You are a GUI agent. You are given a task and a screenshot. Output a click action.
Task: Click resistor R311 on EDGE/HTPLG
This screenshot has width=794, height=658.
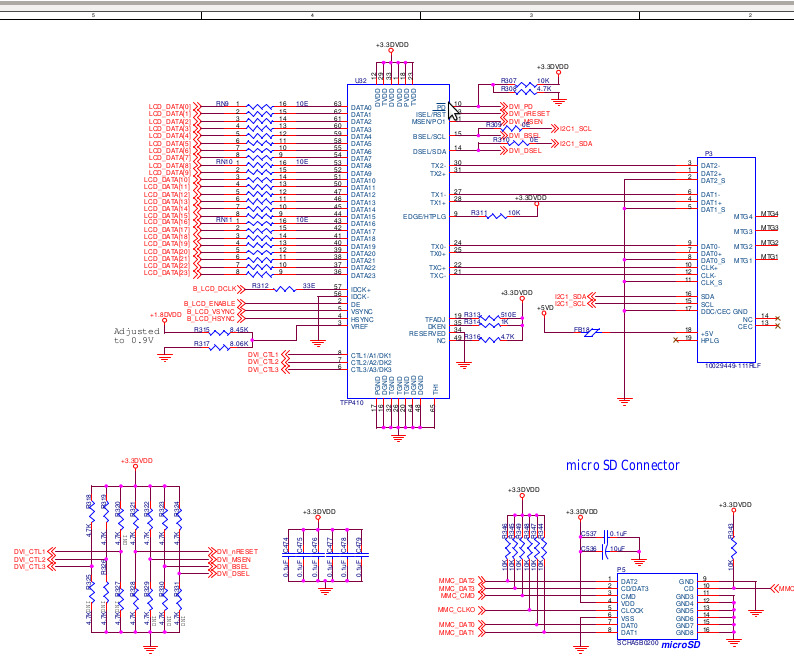click(x=495, y=215)
